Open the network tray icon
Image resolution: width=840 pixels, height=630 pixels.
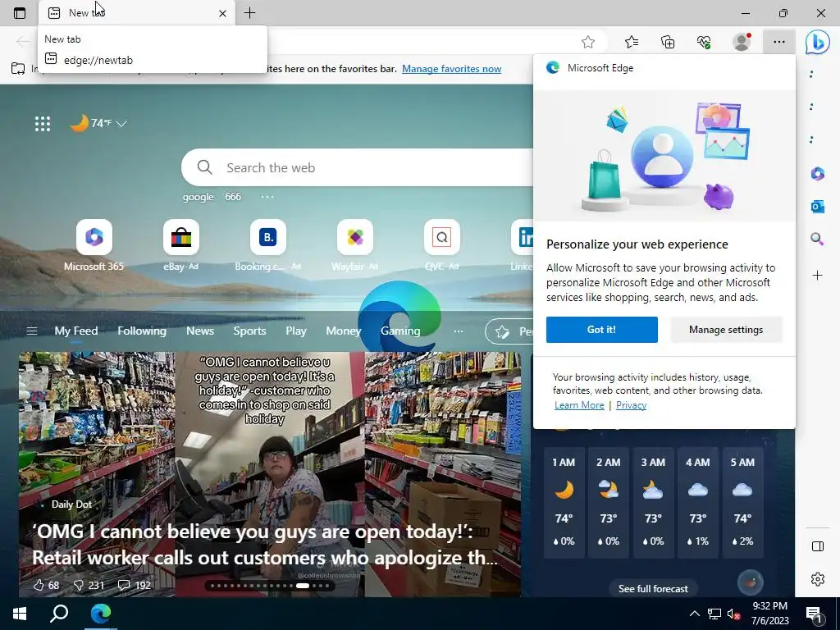(714, 614)
